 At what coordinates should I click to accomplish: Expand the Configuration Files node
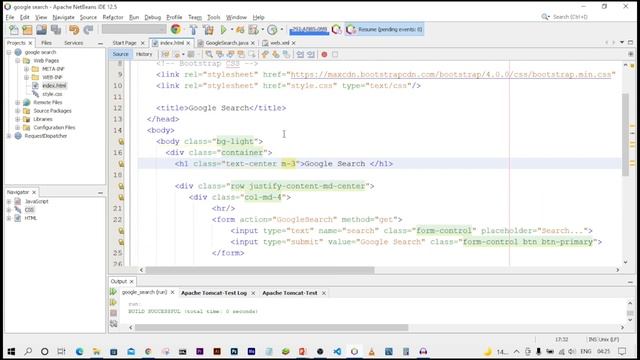point(18,127)
